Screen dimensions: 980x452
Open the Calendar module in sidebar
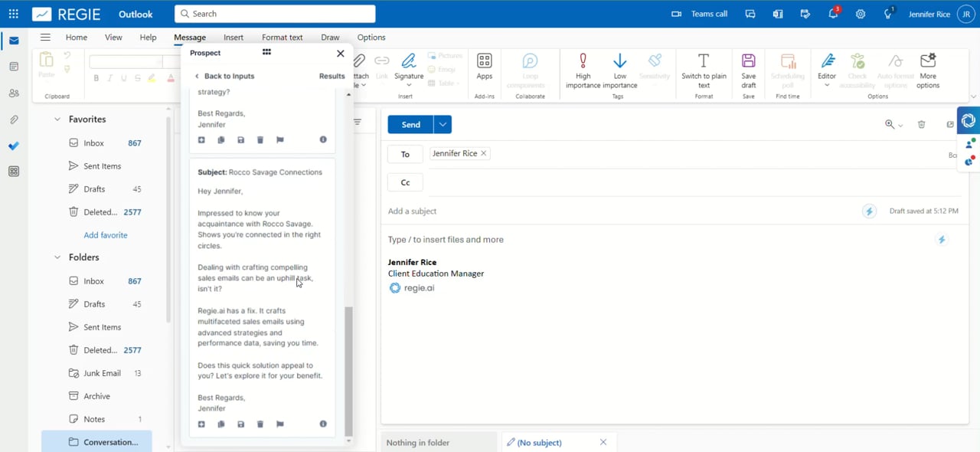pos(14,67)
